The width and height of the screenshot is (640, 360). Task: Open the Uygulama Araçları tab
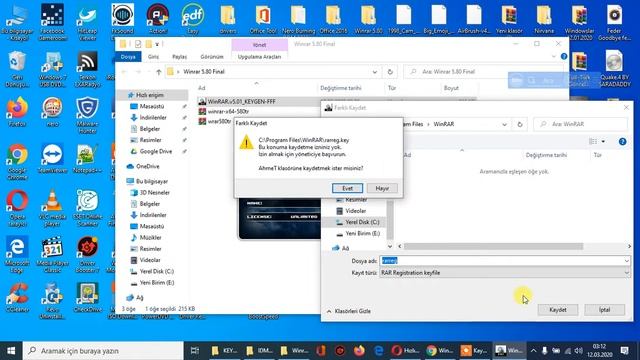[260, 57]
